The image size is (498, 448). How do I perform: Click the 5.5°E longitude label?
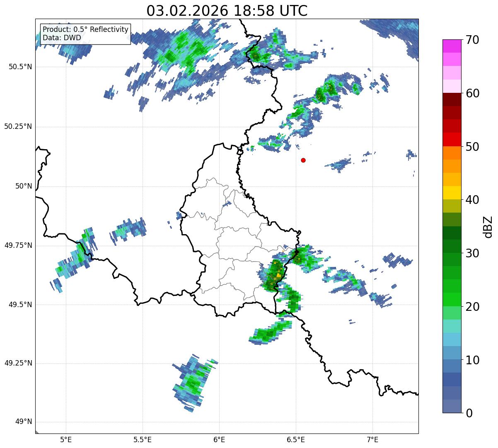coord(143,439)
